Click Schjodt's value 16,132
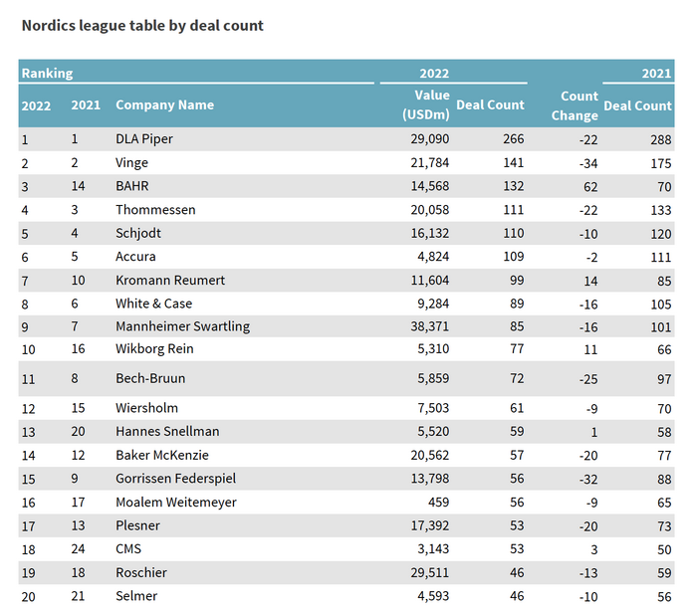Image resolution: width=697 pixels, height=616 pixels. pos(430,234)
